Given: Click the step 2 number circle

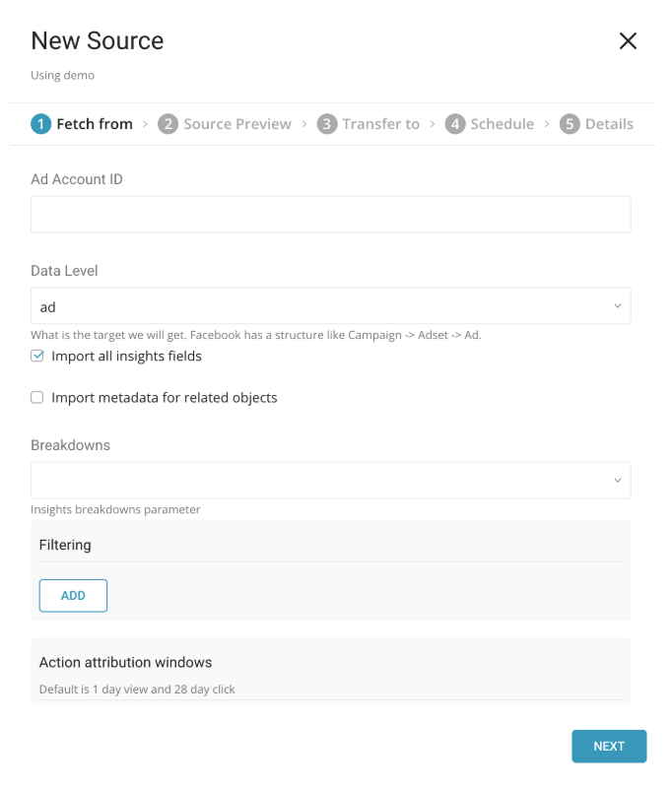Looking at the screenshot, I should coord(168,124).
